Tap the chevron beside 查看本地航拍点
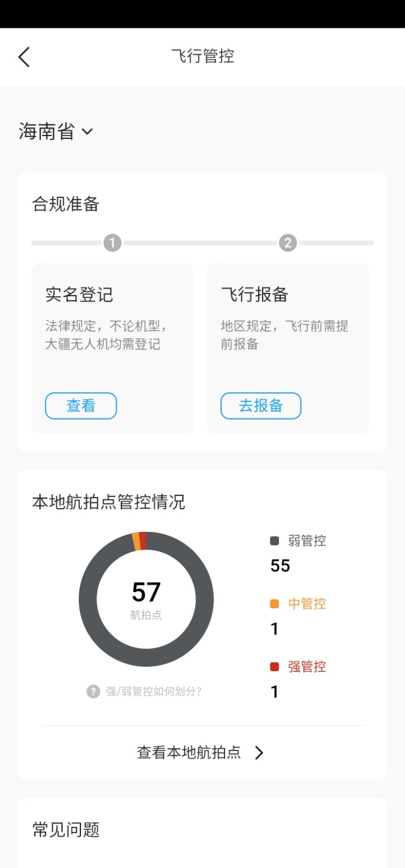Image resolution: width=405 pixels, height=868 pixels. (x=259, y=752)
